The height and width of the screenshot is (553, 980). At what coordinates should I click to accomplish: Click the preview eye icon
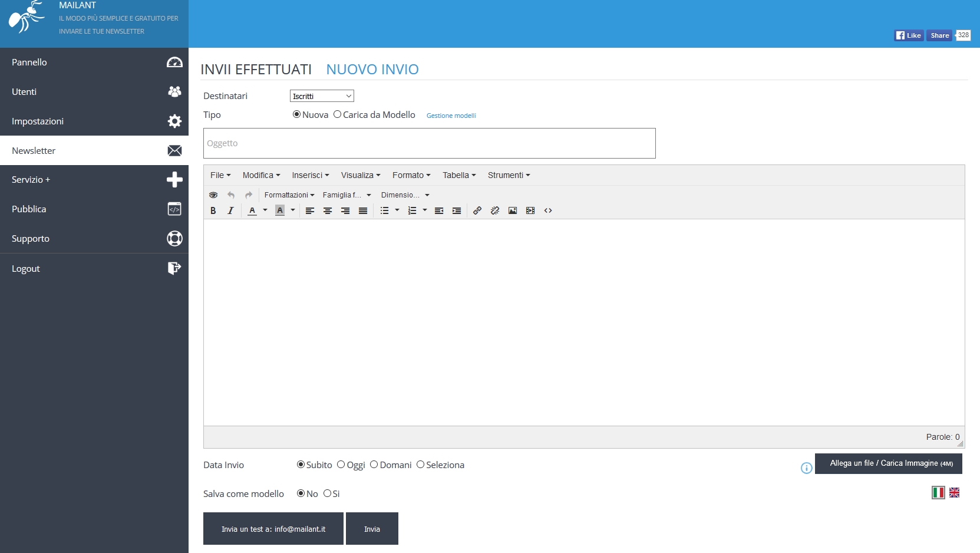click(213, 195)
